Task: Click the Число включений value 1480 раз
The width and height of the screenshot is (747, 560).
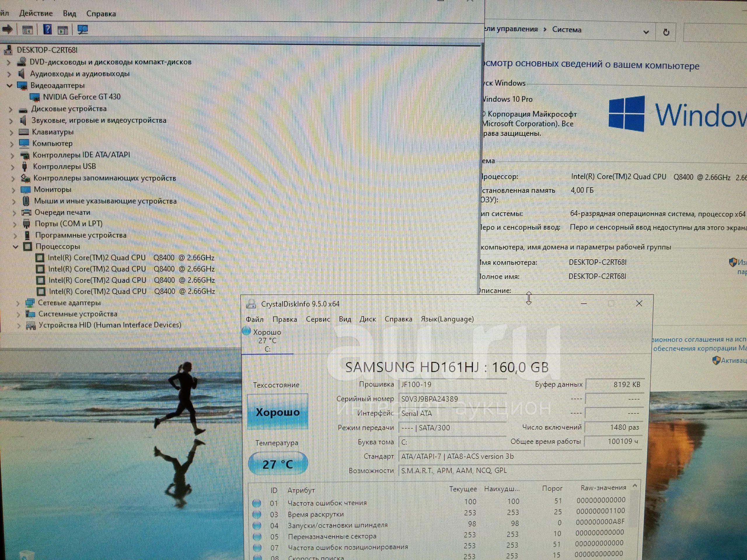Action: tap(614, 427)
